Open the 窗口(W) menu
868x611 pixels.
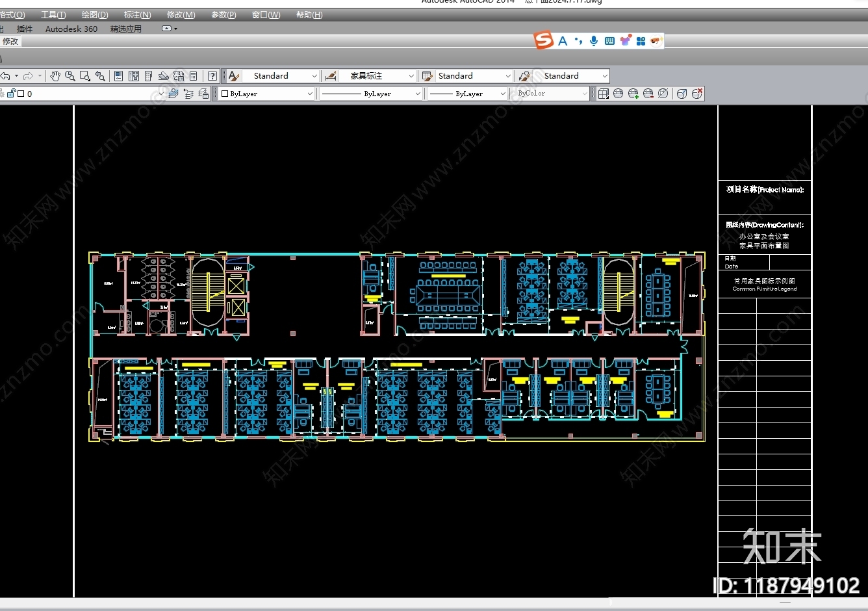[x=266, y=15]
